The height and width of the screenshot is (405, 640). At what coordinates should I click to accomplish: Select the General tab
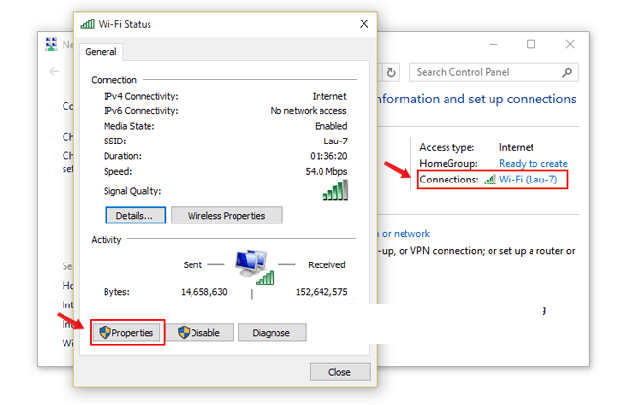click(x=101, y=52)
